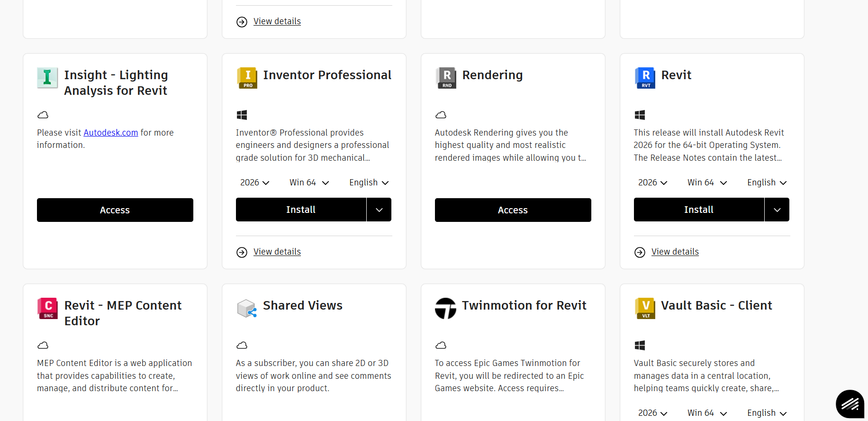Click the Twinmotion for Revit logo
This screenshot has height=421, width=868.
tap(445, 308)
